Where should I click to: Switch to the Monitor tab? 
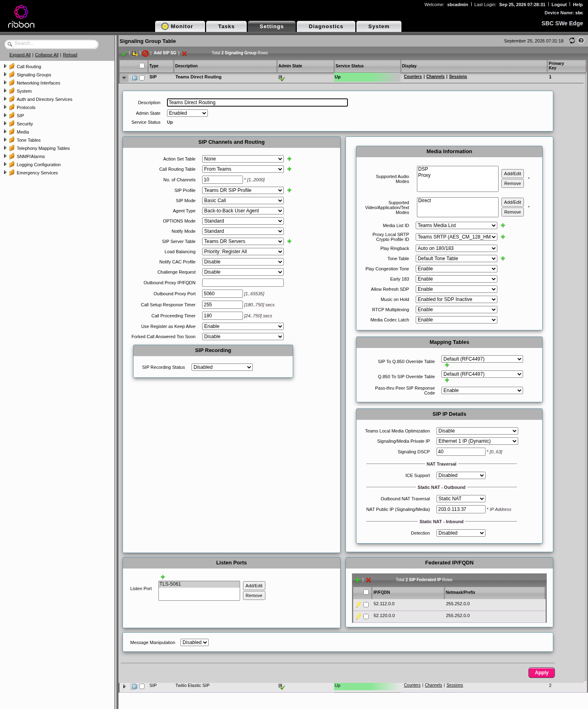(180, 26)
